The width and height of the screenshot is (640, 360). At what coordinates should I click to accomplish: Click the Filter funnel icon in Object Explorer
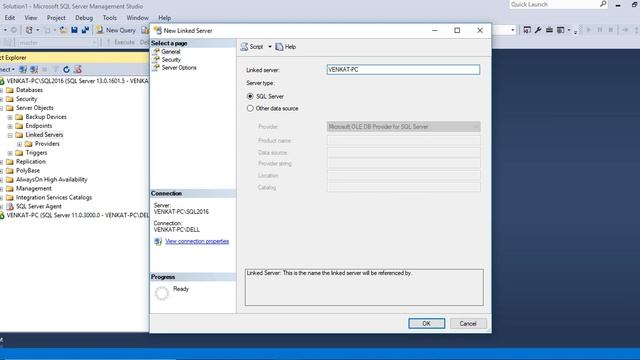tap(56, 69)
